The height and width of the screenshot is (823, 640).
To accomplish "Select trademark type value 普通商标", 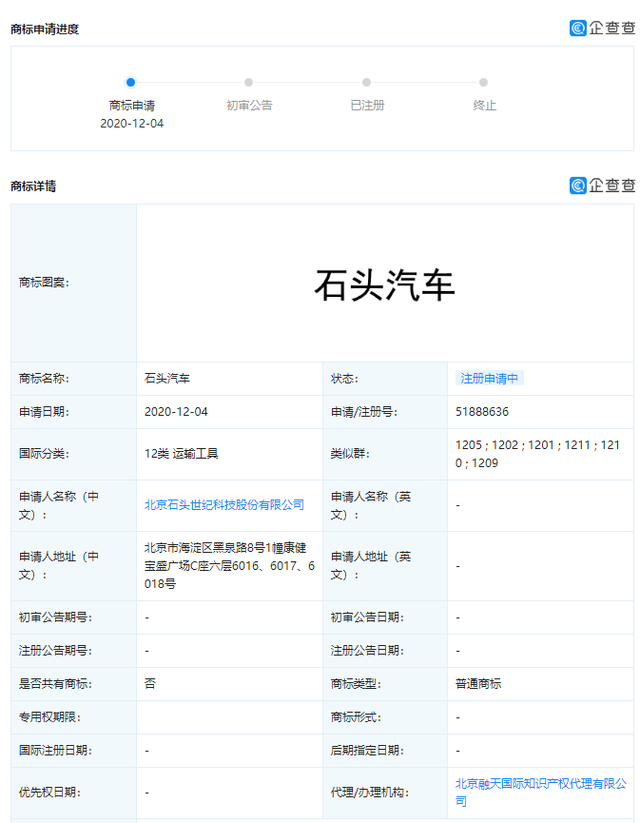I will 478,683.
